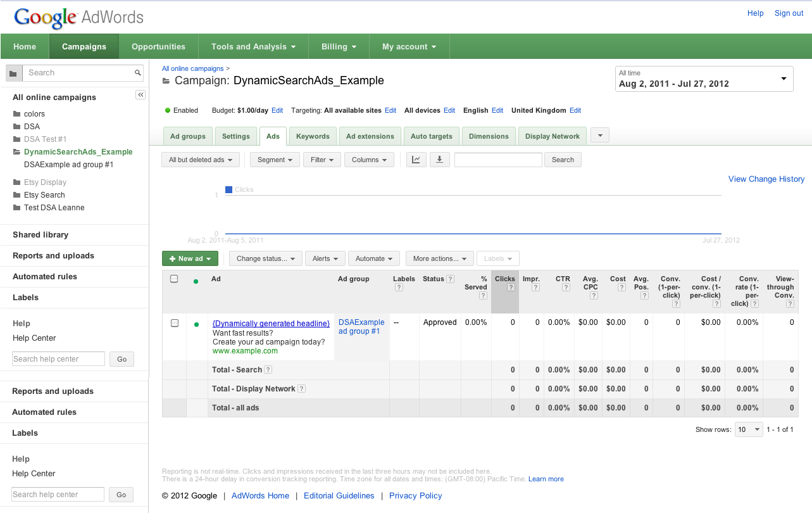
Task: Click the help icon under CTR column
Action: 566,288
